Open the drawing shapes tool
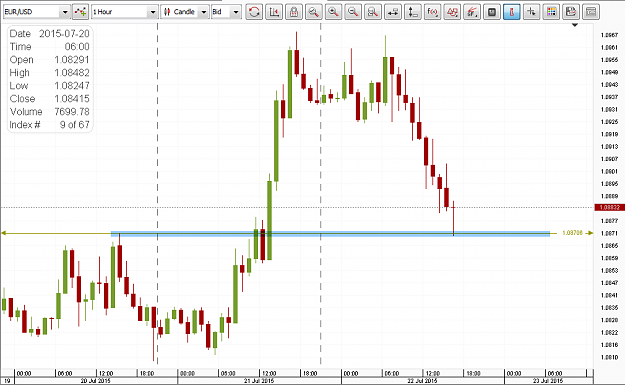625x386 pixels. point(452,12)
